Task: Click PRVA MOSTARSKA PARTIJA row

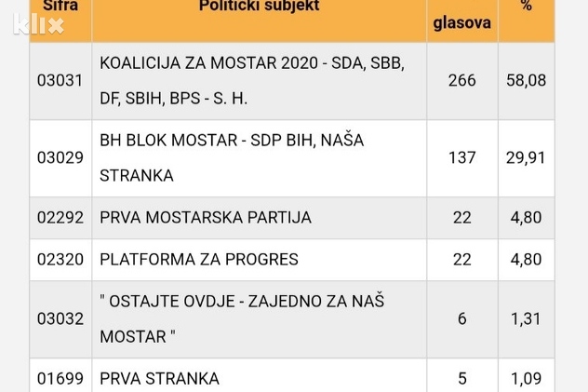Action: coord(206,217)
